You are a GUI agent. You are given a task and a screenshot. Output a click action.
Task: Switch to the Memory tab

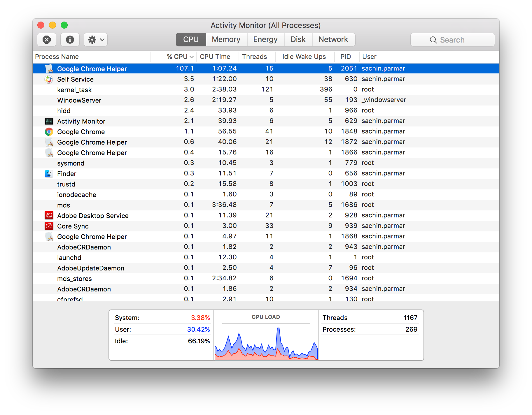[226, 40]
